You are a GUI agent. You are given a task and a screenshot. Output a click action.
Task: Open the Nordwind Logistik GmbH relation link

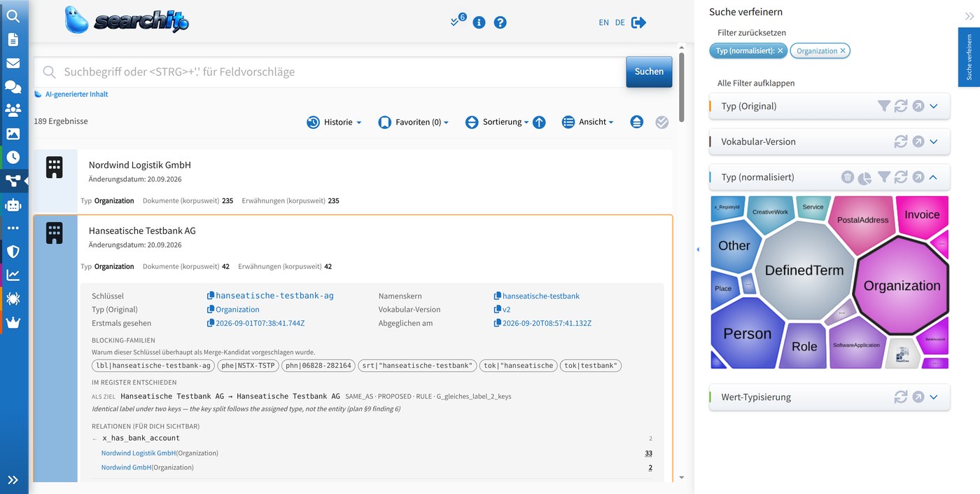tap(139, 453)
